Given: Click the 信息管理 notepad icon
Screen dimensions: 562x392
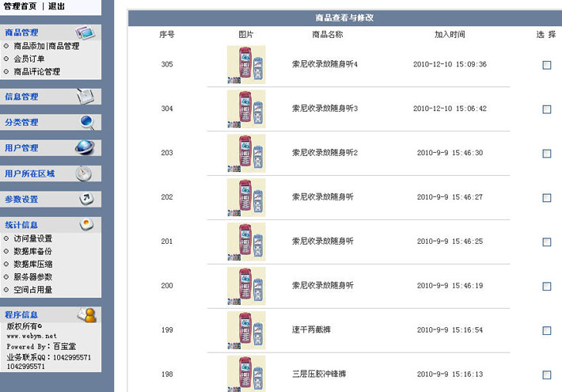Looking at the screenshot, I should (x=85, y=97).
